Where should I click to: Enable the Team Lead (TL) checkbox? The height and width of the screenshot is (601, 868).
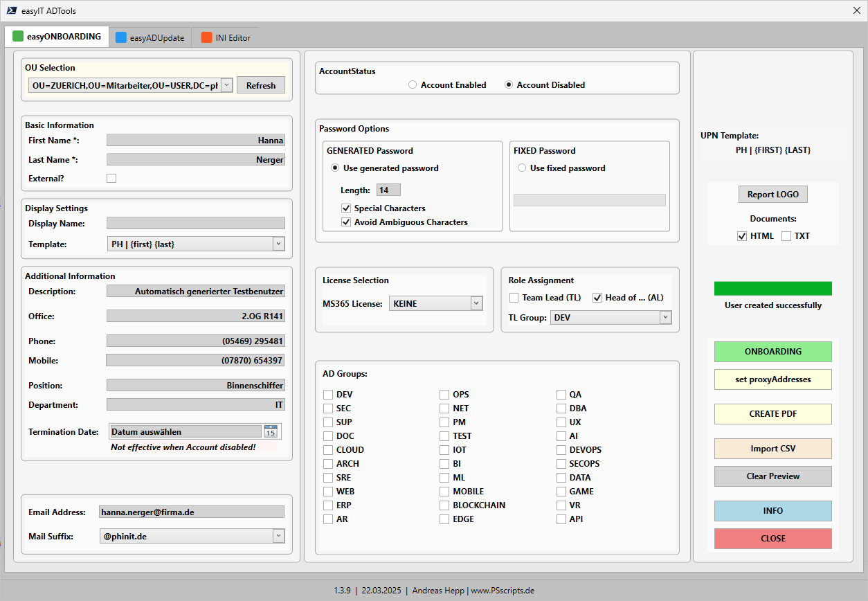(513, 297)
